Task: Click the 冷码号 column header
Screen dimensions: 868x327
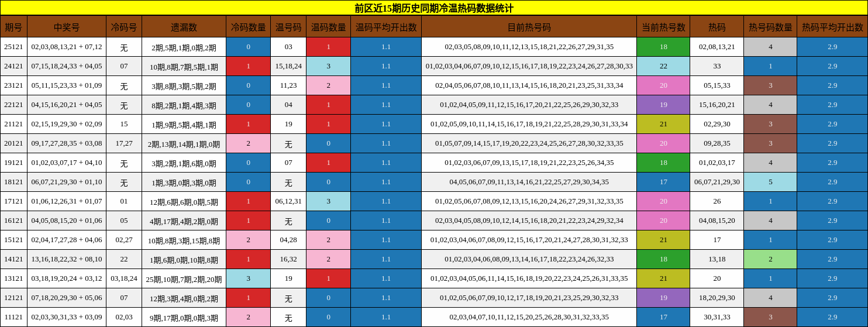Action: click(124, 27)
